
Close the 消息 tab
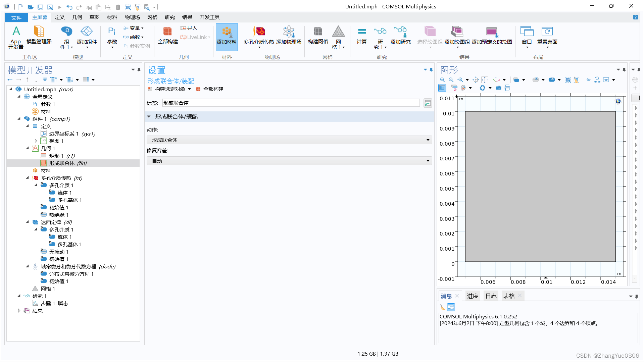tap(457, 296)
